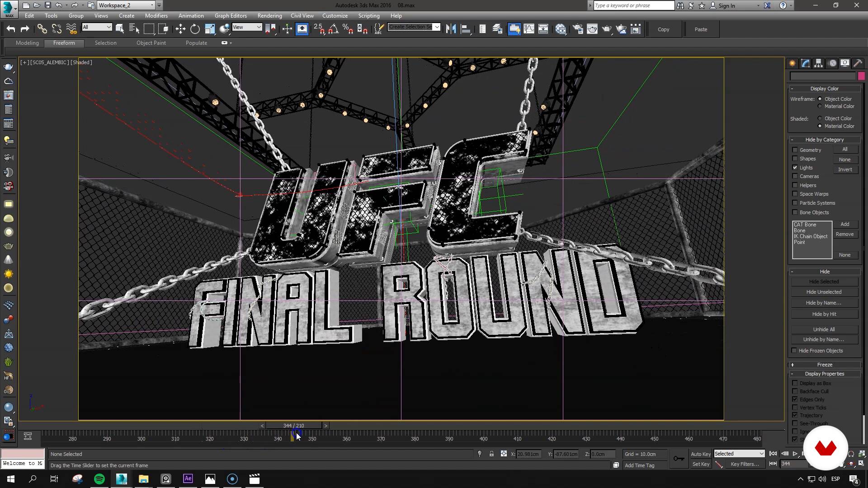The width and height of the screenshot is (868, 488).
Task: Open the Render Setup dialog
Action: [x=578, y=29]
